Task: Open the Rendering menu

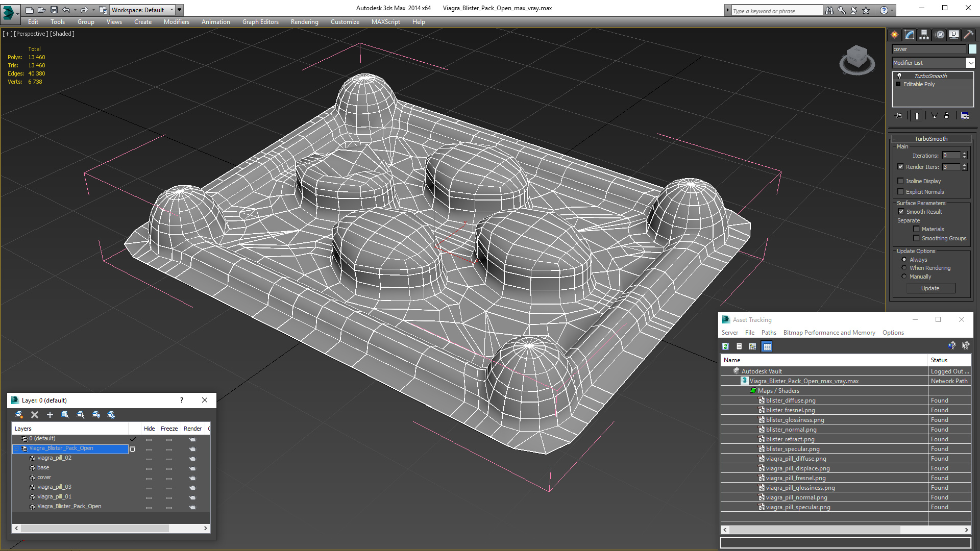Action: coord(305,22)
